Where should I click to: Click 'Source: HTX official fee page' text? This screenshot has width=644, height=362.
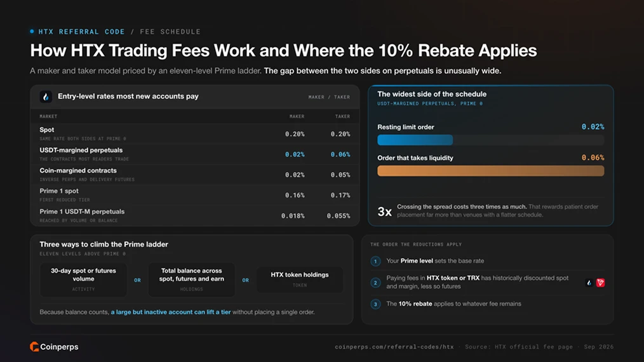pyautogui.click(x=519, y=347)
